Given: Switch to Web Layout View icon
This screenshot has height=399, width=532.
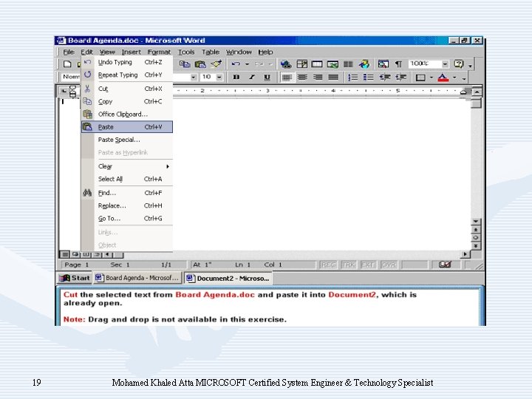Looking at the screenshot, I should click(x=75, y=254).
